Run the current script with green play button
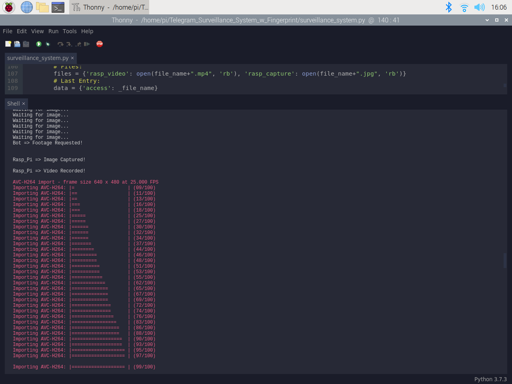The height and width of the screenshot is (384, 512). click(x=39, y=44)
